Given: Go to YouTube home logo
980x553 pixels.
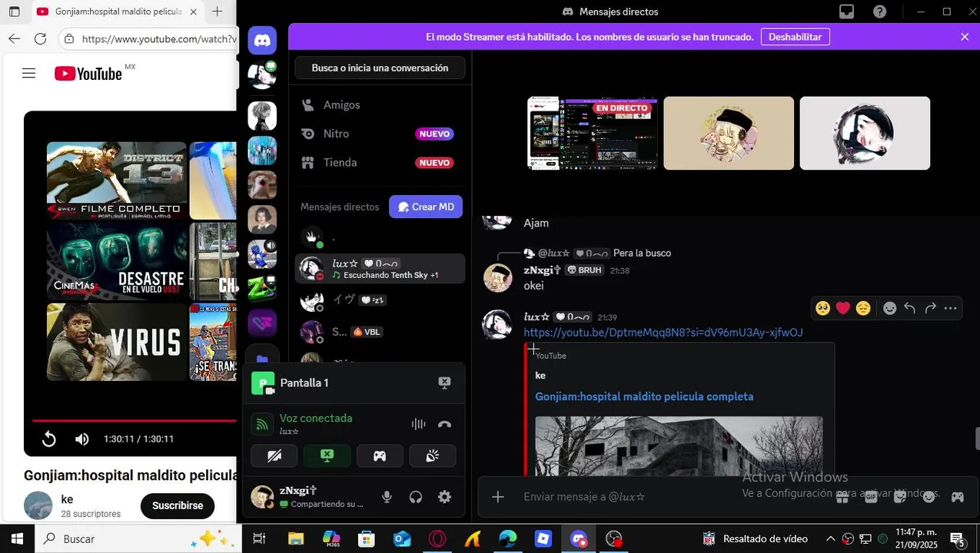Looking at the screenshot, I should [x=88, y=74].
